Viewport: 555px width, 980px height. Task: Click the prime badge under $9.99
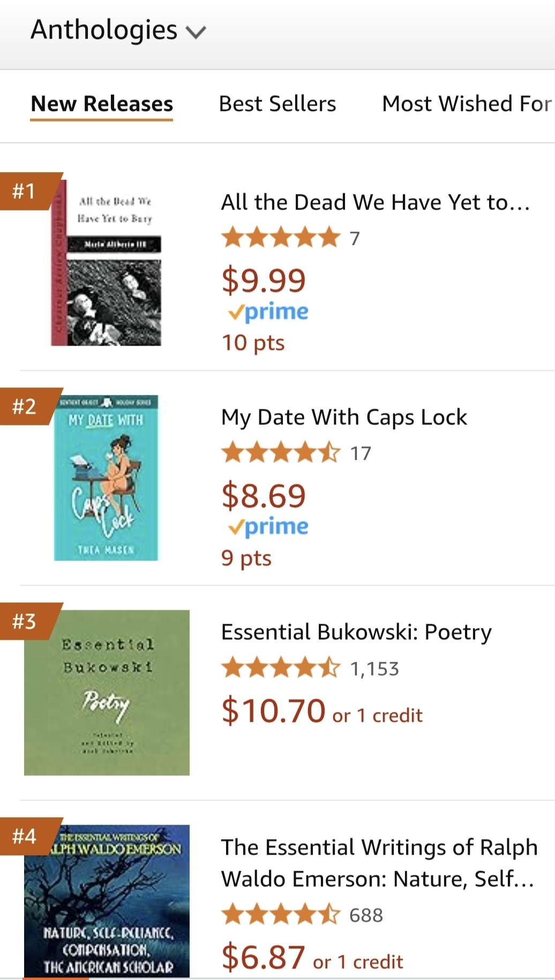(268, 312)
